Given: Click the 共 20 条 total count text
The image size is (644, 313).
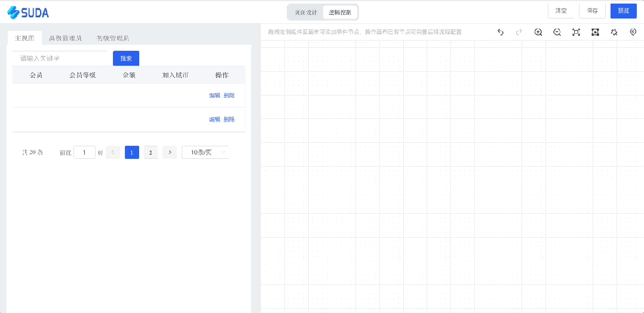Looking at the screenshot, I should coord(32,152).
